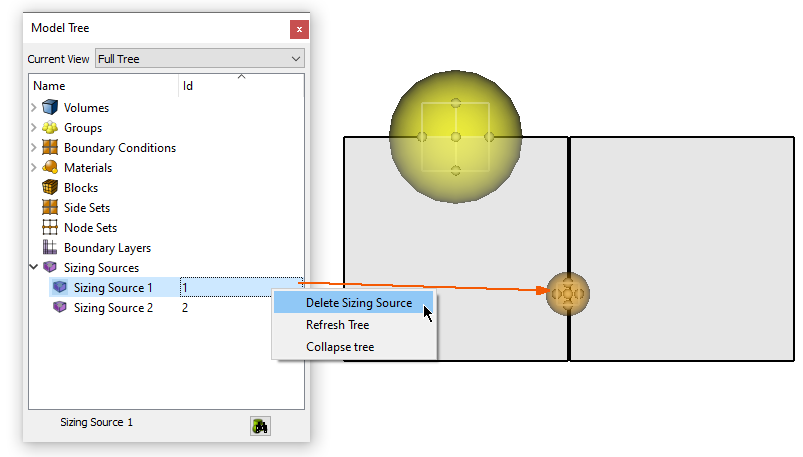Expand the Materials tree node
803x457 pixels.
pyautogui.click(x=34, y=168)
